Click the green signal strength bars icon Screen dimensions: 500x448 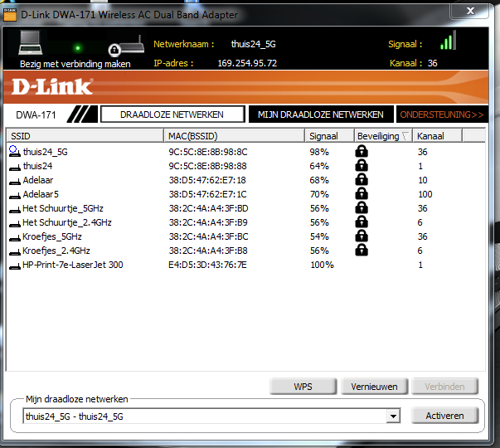[x=448, y=40]
